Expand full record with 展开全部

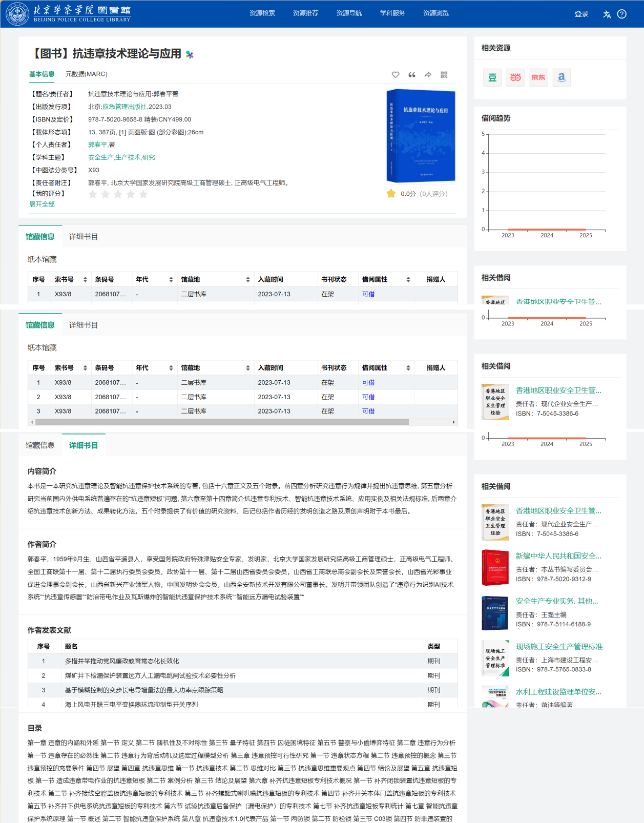41,204
